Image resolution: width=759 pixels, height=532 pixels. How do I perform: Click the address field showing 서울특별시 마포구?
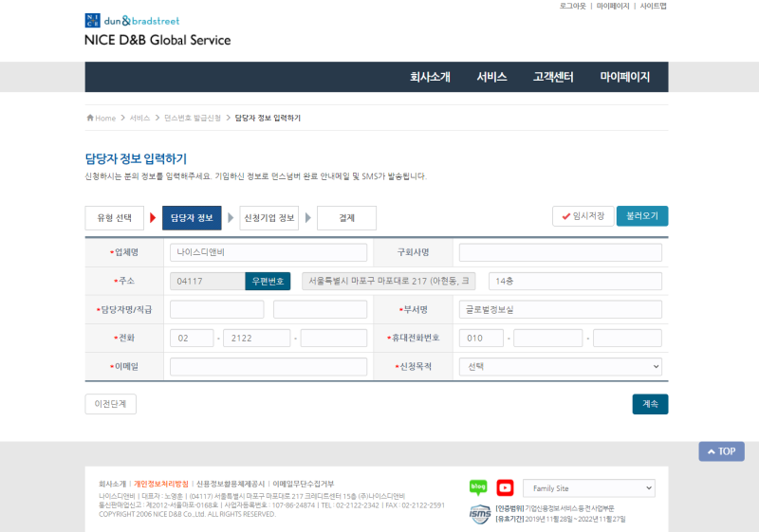[x=389, y=281]
